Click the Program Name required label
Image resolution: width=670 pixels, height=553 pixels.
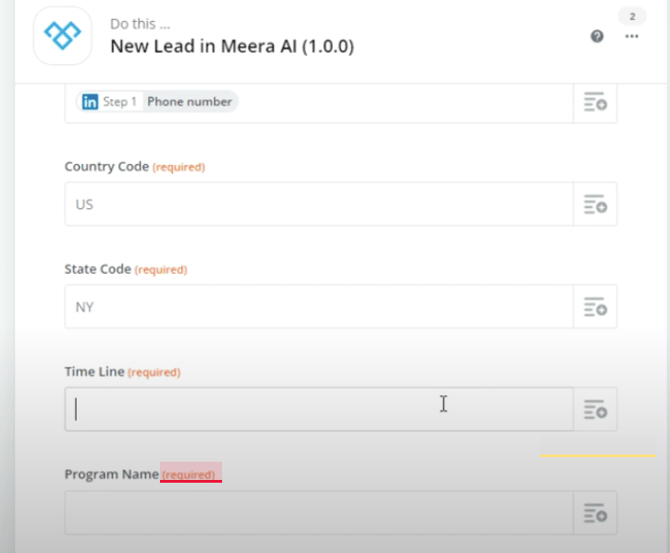click(x=188, y=475)
